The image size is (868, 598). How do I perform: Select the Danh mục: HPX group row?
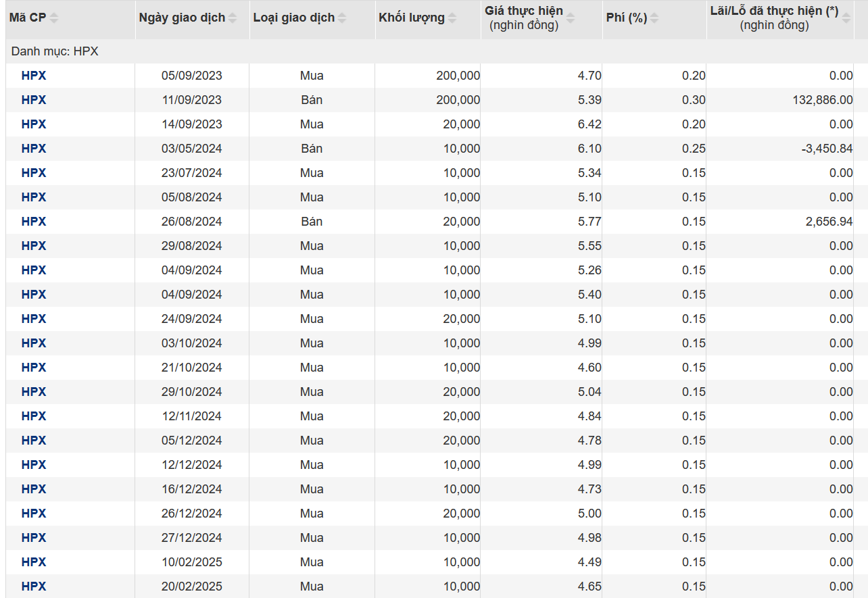pyautogui.click(x=436, y=51)
